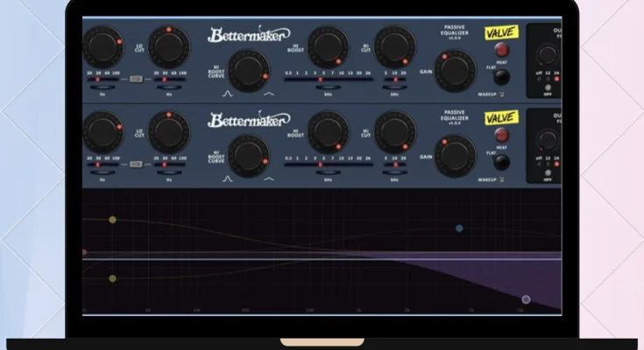Viewport: 644px width, 350px height.
Task: Select narrow bell curve icon on bottom unit
Action: pos(229,178)
